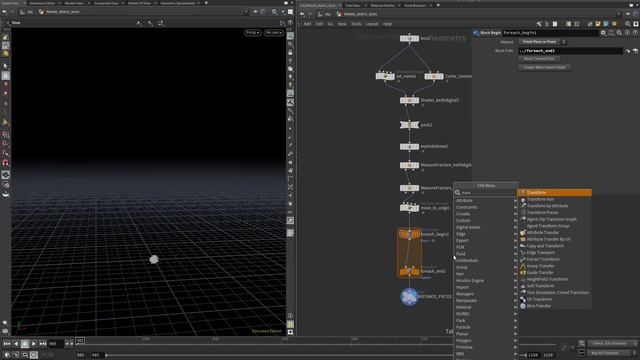Click the Play forward button in the playbar

coord(34,344)
